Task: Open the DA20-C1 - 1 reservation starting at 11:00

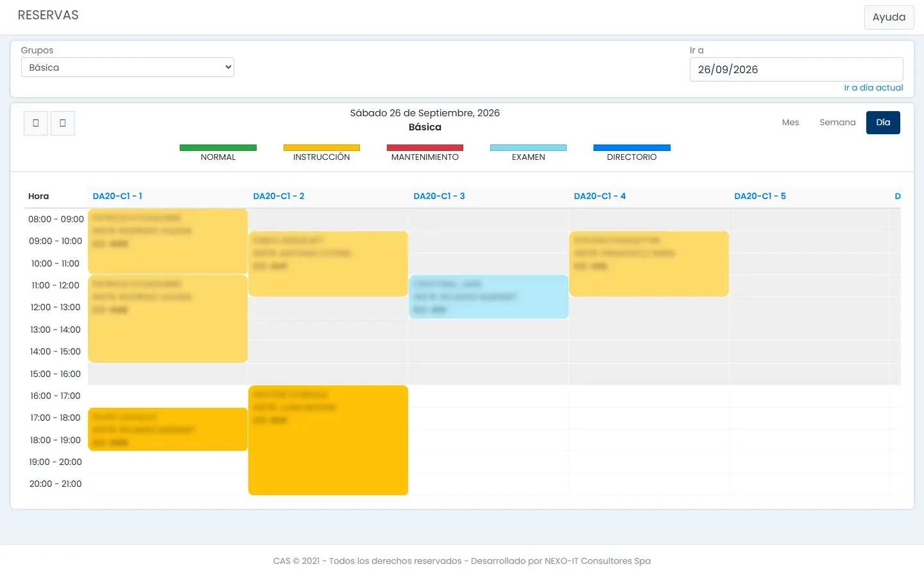Action: click(167, 319)
